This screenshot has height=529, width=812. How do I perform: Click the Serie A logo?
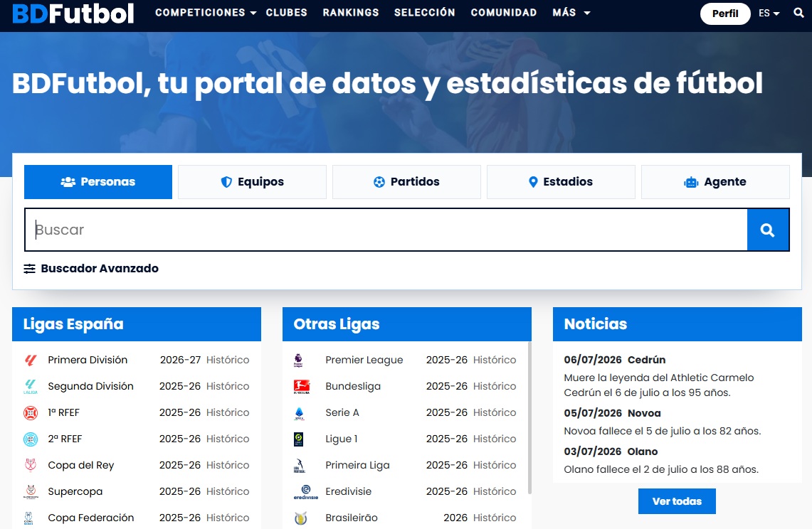tap(299, 413)
